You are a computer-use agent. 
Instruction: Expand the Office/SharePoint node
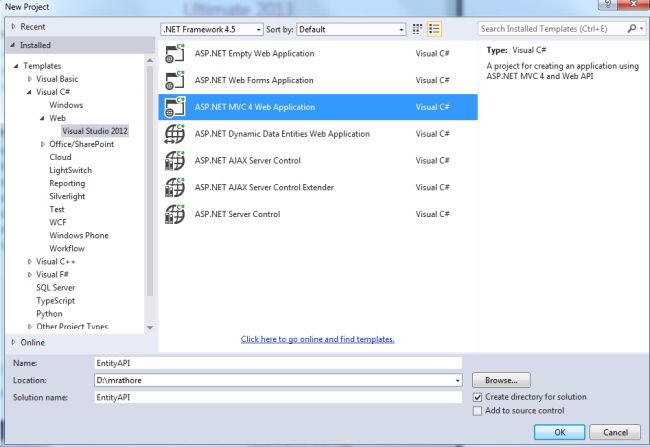[43, 144]
